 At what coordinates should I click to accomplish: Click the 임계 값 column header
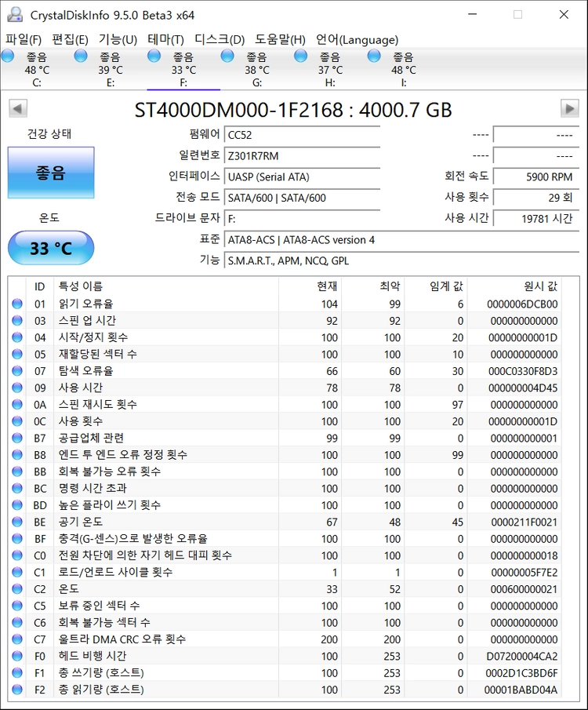pyautogui.click(x=435, y=286)
